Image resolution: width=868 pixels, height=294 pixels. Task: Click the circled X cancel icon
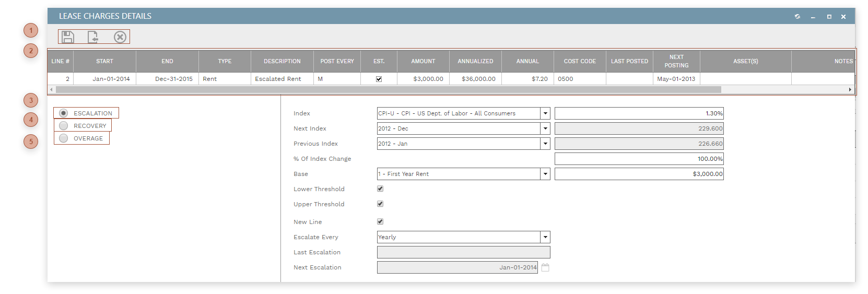[120, 37]
